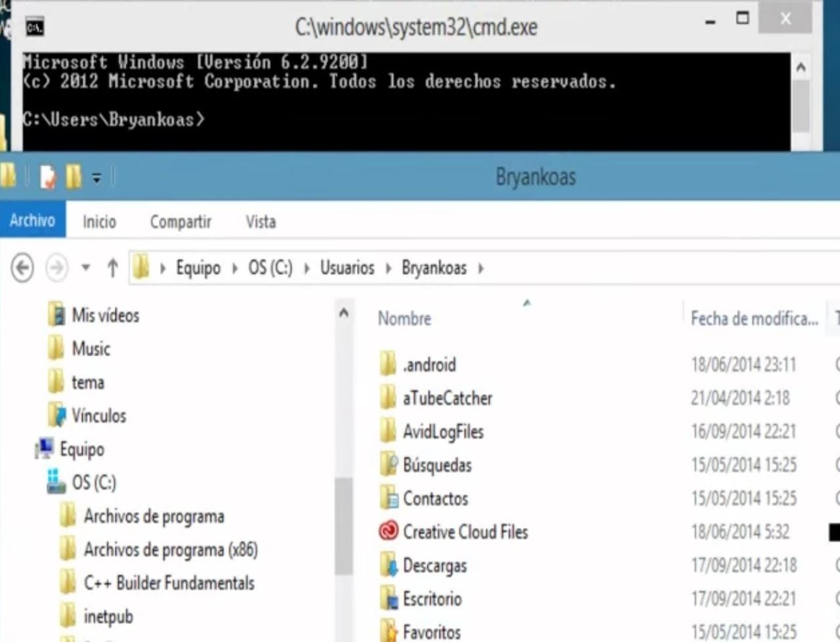Click the Búsquedas search folder icon

click(x=388, y=464)
